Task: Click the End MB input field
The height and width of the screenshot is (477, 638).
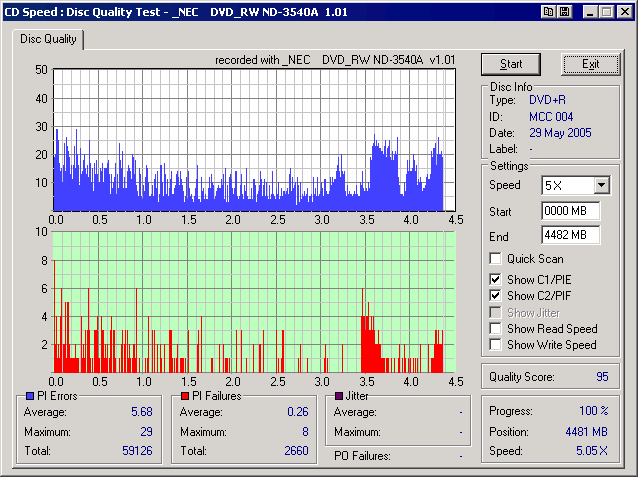Action: pos(570,236)
